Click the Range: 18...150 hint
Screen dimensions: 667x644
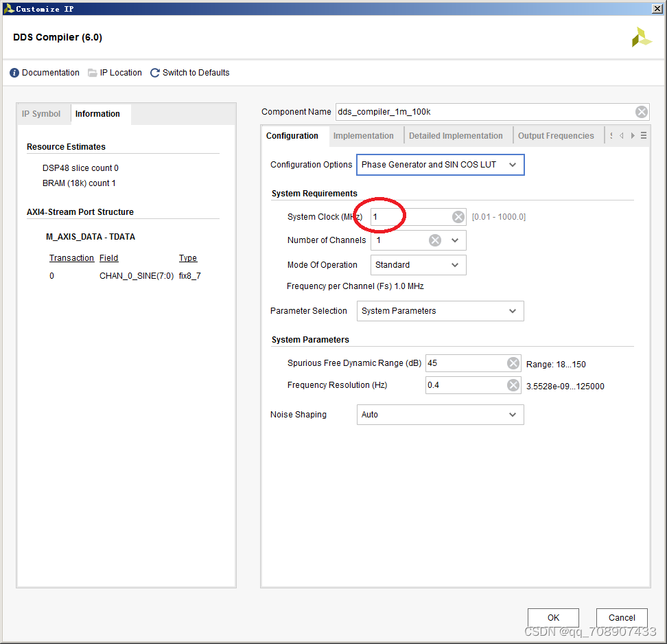pyautogui.click(x=556, y=365)
